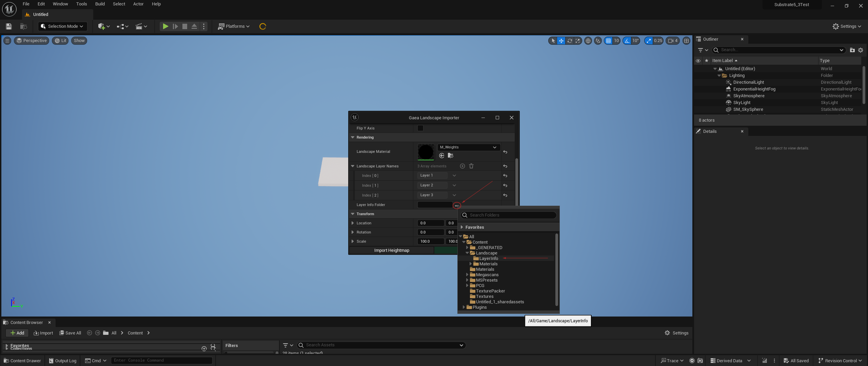This screenshot has height=366, width=868.
Task: Open the Output Log
Action: (x=63, y=361)
